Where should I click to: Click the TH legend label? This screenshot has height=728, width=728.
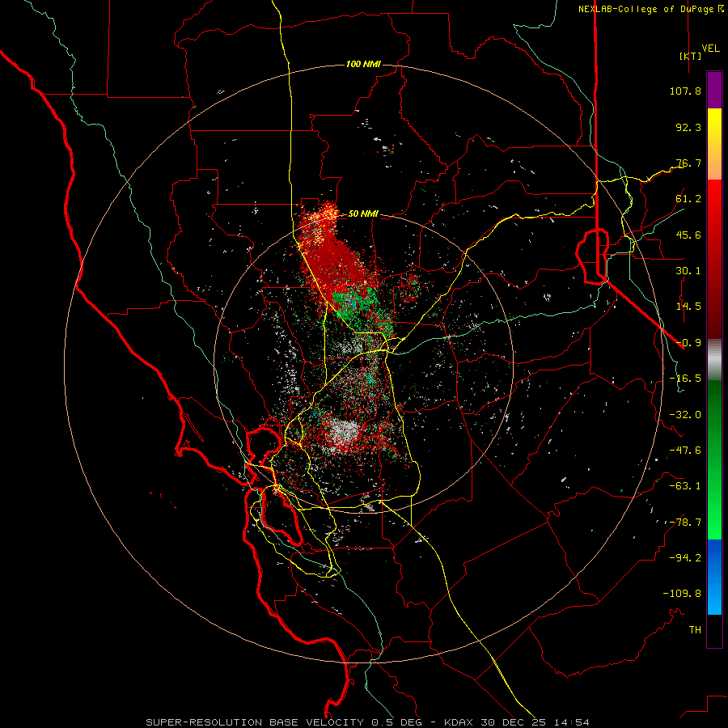pos(695,630)
